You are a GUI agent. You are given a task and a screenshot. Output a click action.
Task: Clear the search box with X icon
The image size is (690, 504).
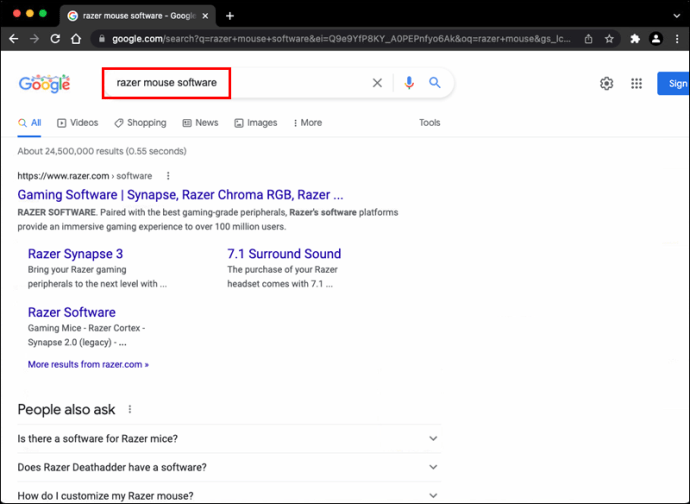click(377, 83)
